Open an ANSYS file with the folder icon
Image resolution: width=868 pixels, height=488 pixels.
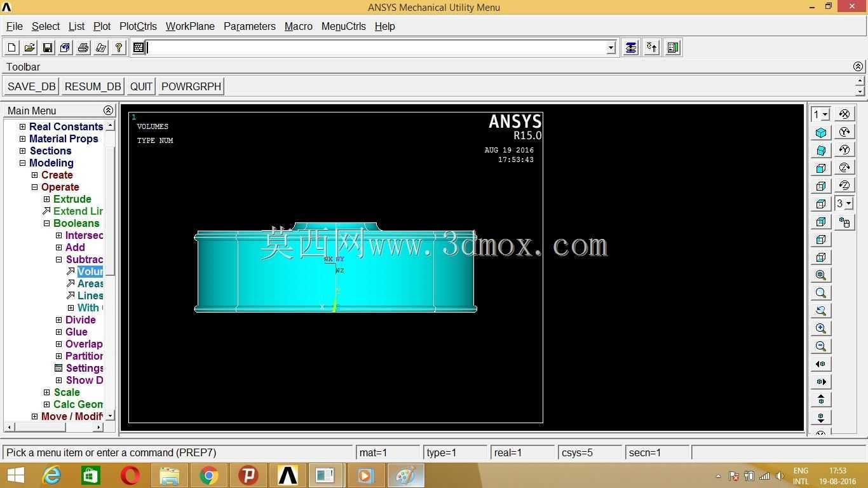[x=29, y=48]
